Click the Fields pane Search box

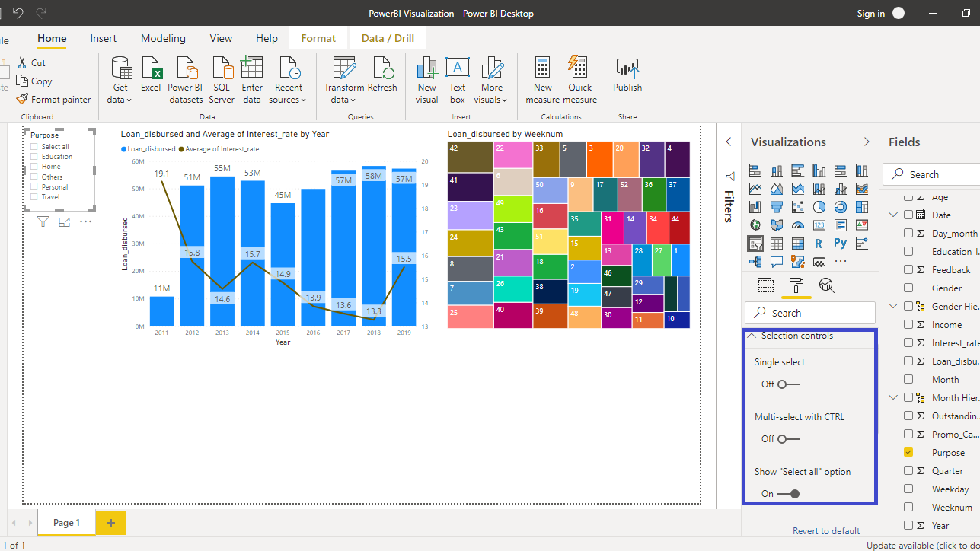[x=931, y=174]
